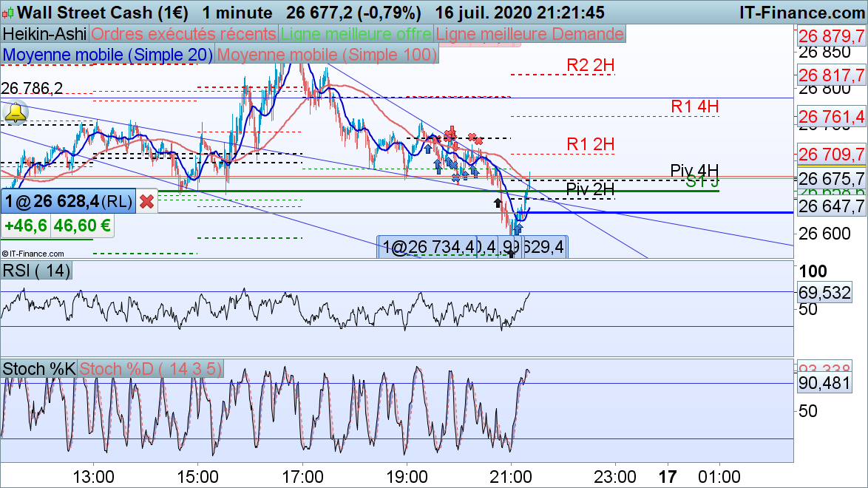Image resolution: width=868 pixels, height=488 pixels.
Task: Click the 26 761,4 price tag
Action: pyautogui.click(x=831, y=117)
